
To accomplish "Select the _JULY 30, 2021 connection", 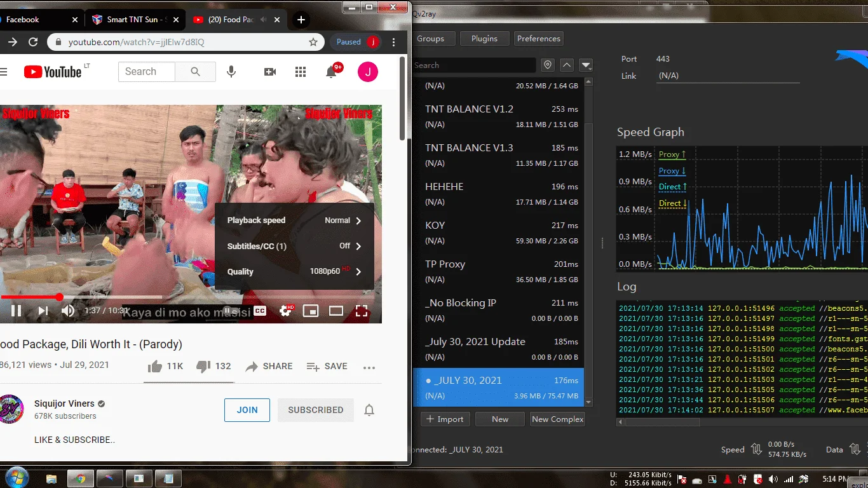I will pos(499,388).
